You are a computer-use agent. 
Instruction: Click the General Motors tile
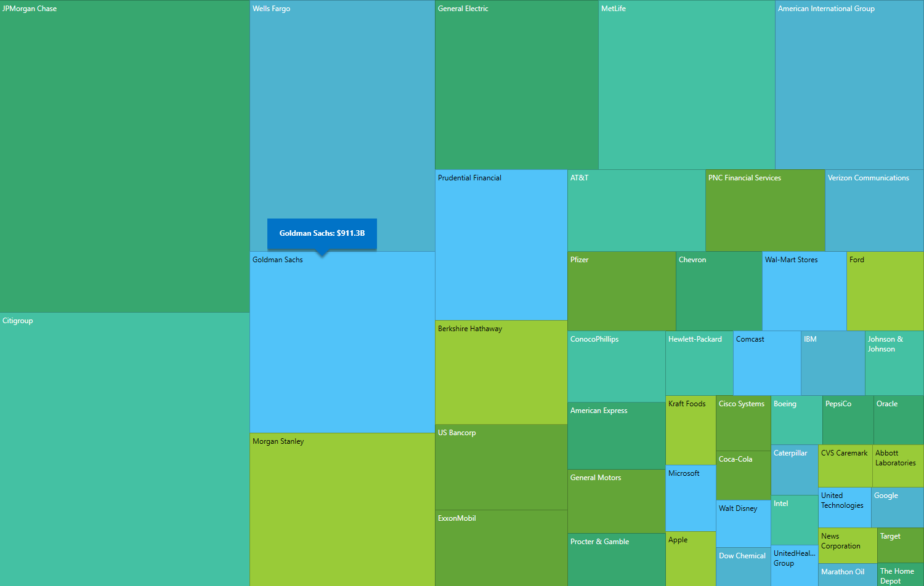[617, 502]
